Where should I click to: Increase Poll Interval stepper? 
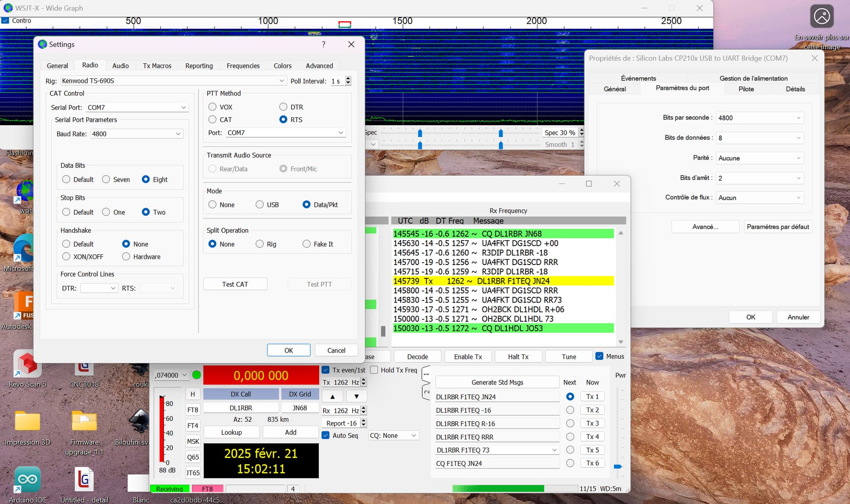click(348, 78)
